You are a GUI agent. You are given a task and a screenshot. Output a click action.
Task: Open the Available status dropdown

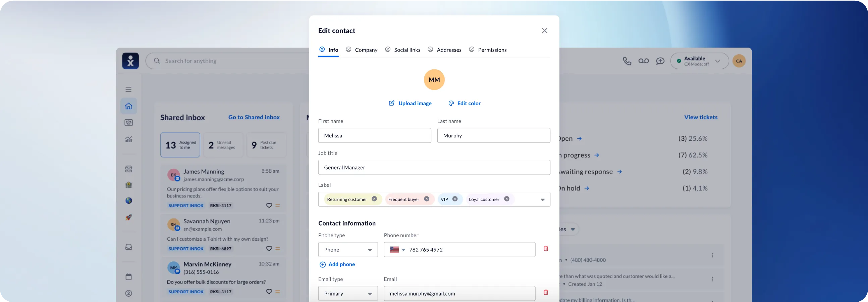(700, 61)
